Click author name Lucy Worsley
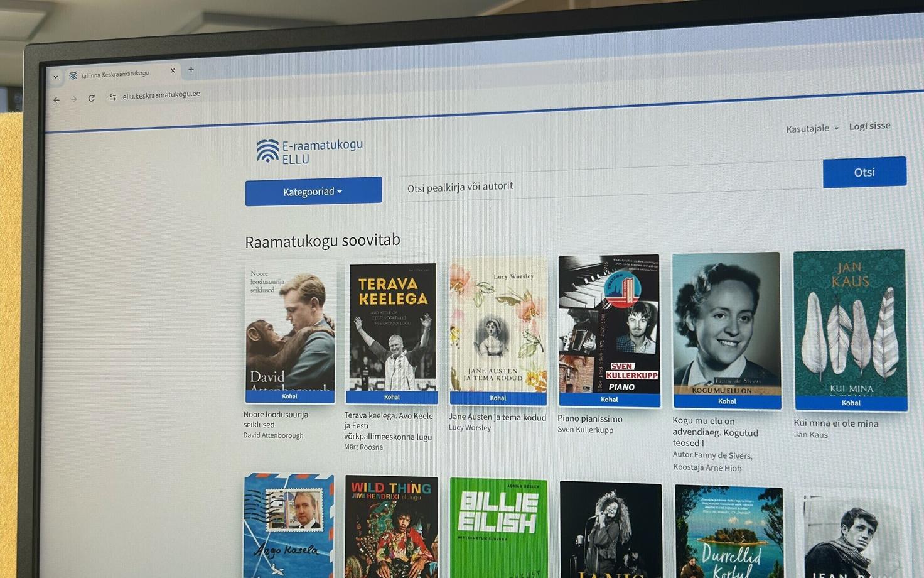The image size is (924, 578). [470, 428]
